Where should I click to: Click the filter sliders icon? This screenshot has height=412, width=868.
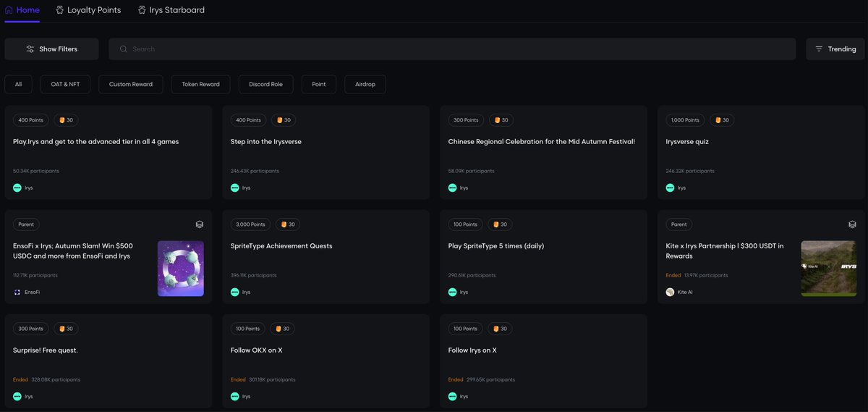pos(30,49)
